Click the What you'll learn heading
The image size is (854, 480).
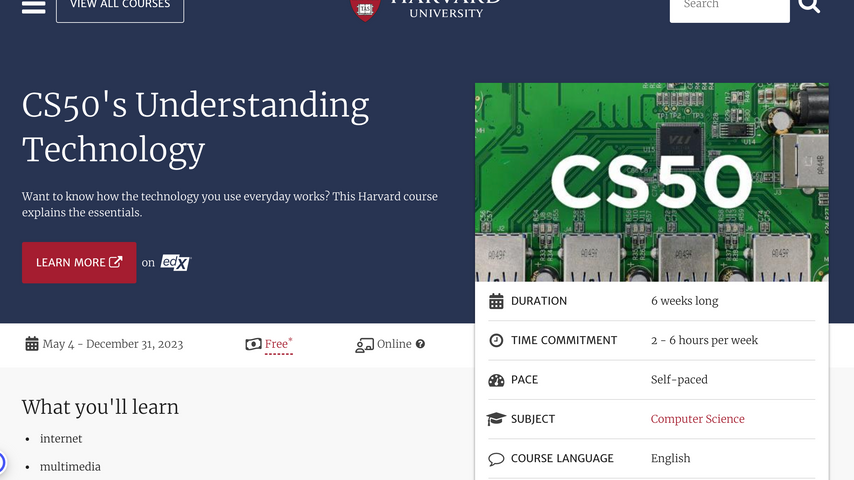tap(100, 407)
